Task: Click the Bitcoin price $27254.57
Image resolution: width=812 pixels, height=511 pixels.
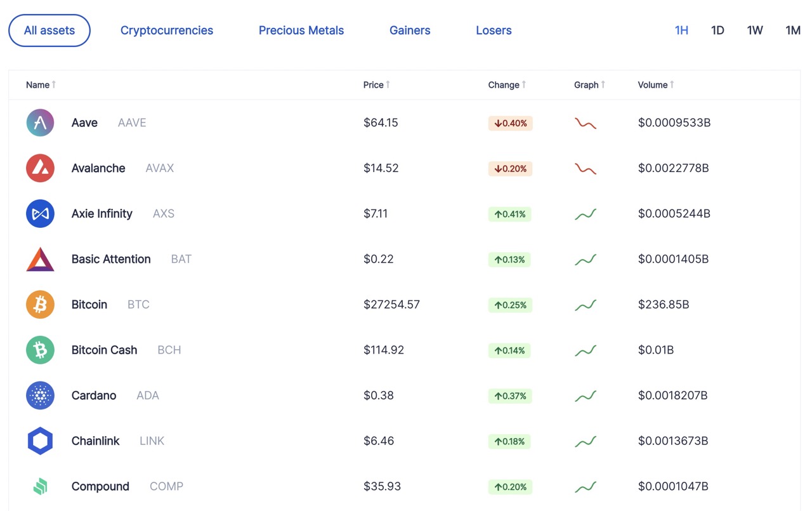Action: (x=392, y=305)
